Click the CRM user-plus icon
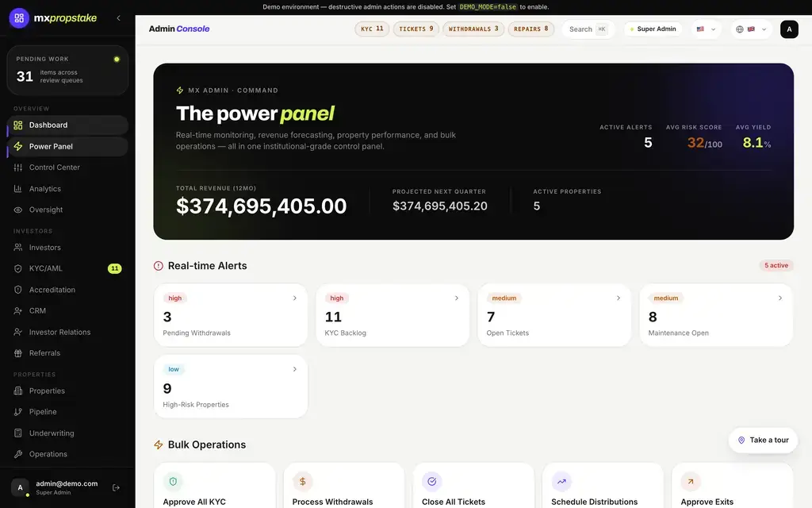This screenshot has height=508, width=812. pyautogui.click(x=18, y=311)
